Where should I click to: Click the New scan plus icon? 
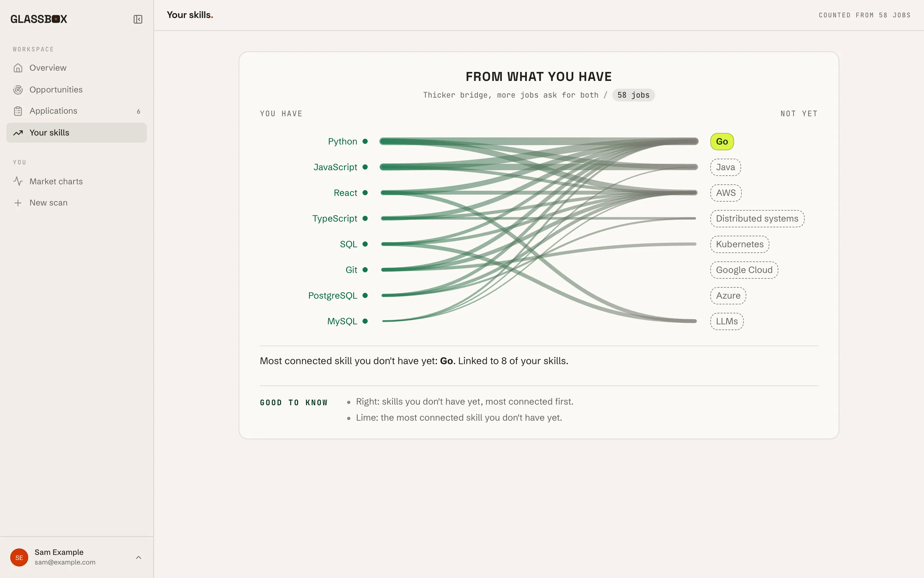pos(18,203)
